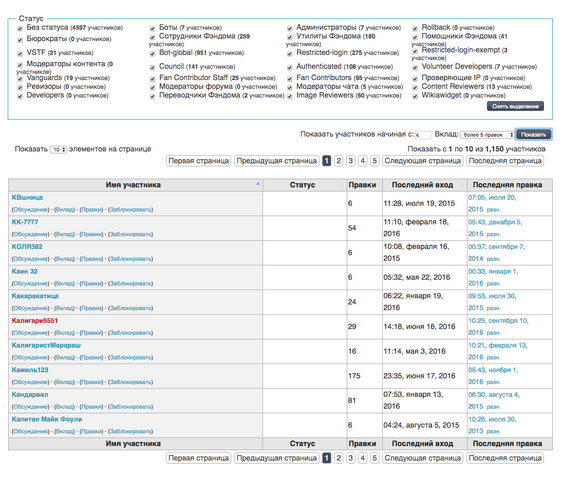The height and width of the screenshot is (479, 562).
Task: Open Вклад link for Кандарвал
Action: tap(64, 407)
